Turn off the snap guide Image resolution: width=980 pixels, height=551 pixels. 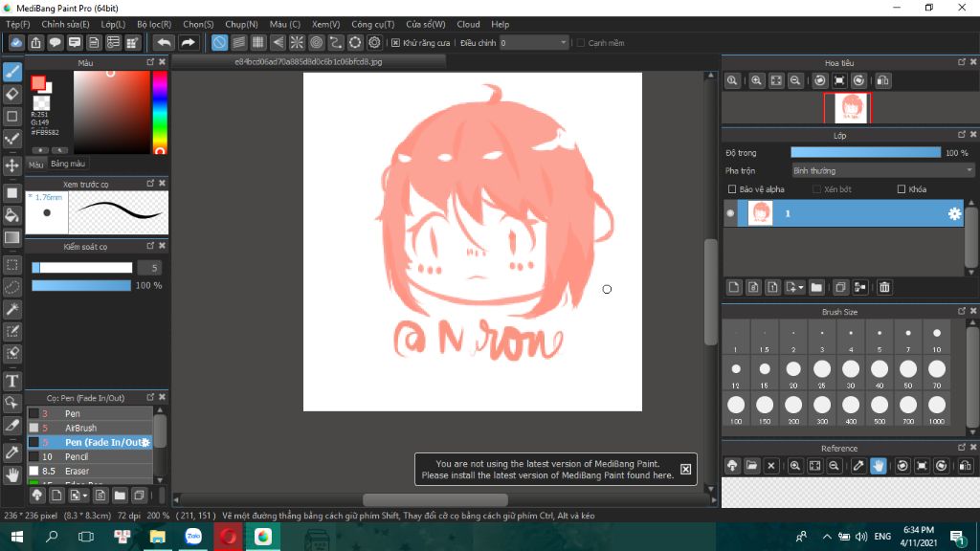point(219,42)
